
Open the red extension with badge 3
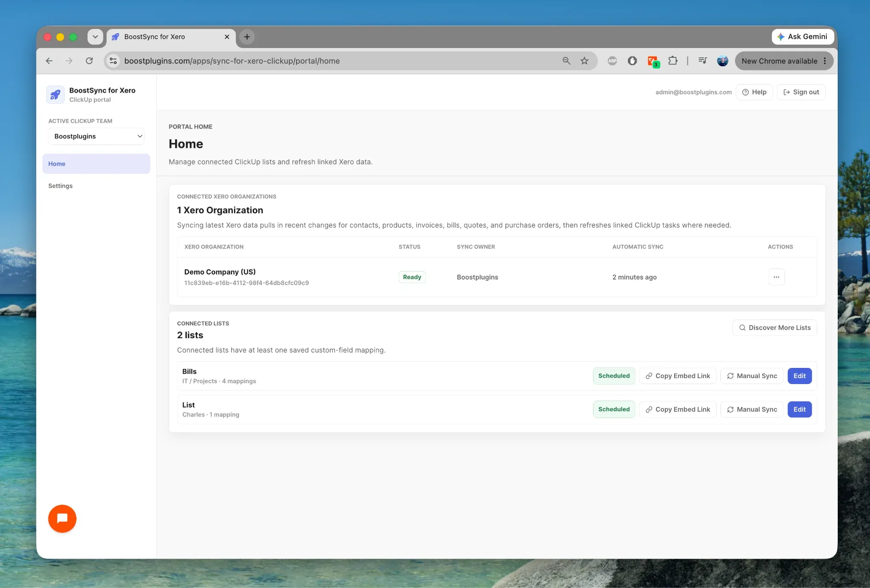click(653, 61)
